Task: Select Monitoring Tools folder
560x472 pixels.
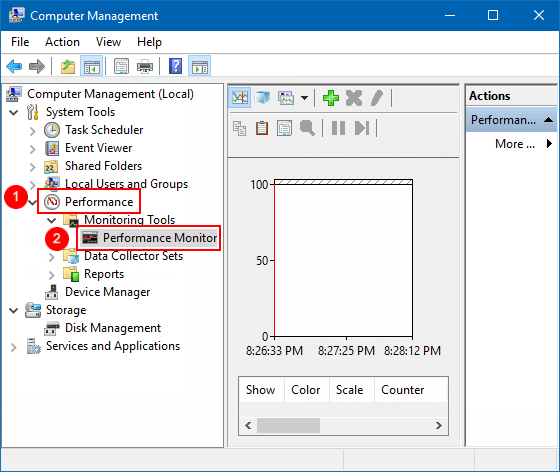Action: (x=130, y=220)
